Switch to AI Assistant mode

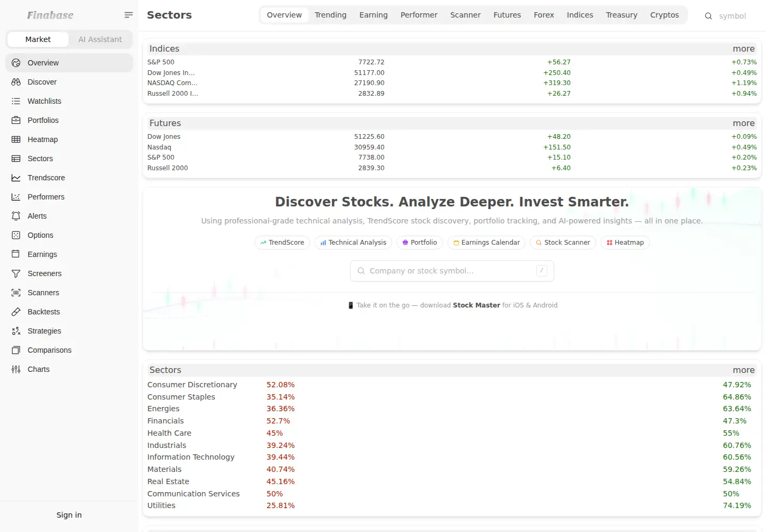100,39
